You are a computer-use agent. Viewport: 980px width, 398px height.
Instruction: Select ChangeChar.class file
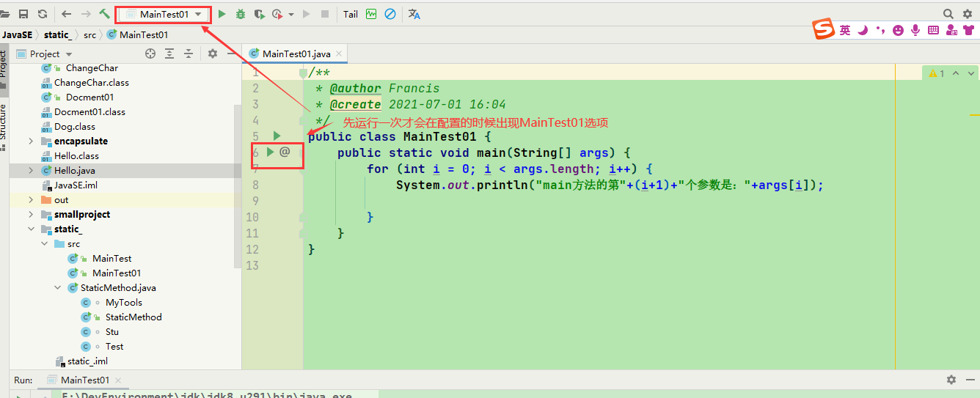pos(91,83)
